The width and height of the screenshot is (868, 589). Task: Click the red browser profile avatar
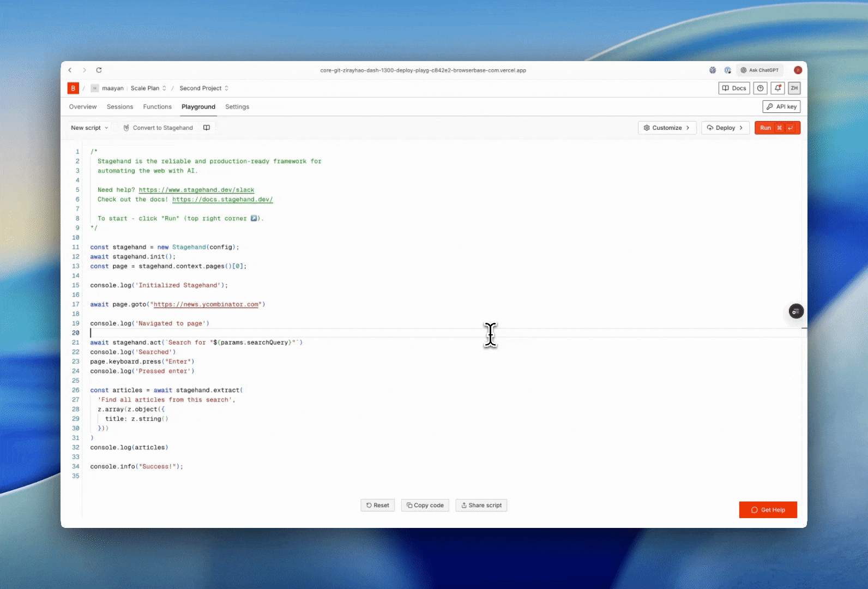[x=798, y=70]
